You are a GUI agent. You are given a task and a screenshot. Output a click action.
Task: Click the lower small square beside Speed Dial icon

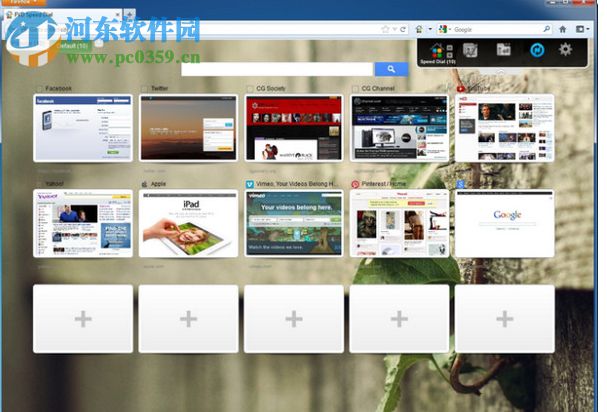[x=449, y=55]
